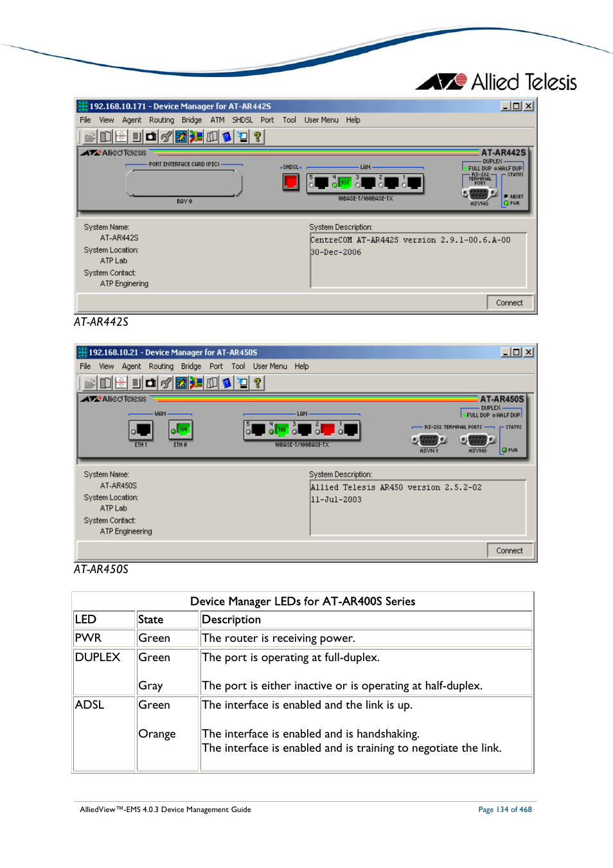The width and height of the screenshot is (613, 868).
Task: Click the green PWR LED on AT-AR442S
Action: pos(506,203)
